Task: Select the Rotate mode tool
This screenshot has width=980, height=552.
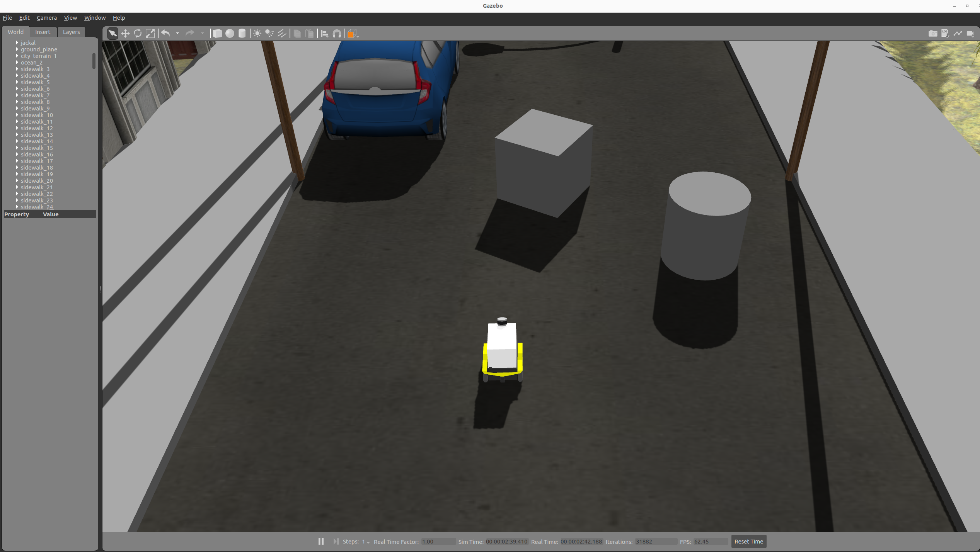Action: [x=138, y=34]
